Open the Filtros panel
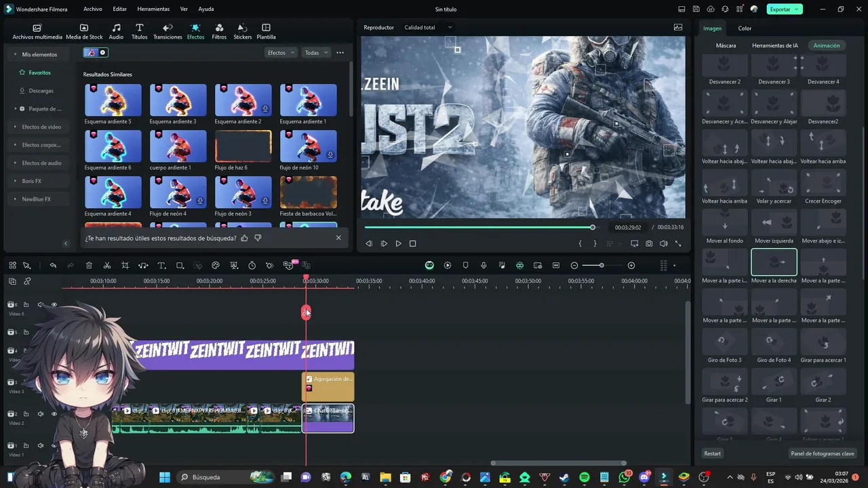This screenshot has height=488, width=868. [x=219, y=32]
